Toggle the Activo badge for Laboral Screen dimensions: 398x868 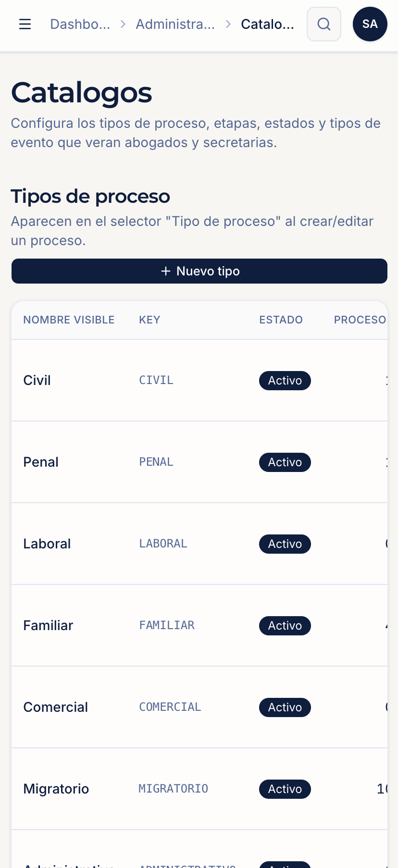pos(285,544)
